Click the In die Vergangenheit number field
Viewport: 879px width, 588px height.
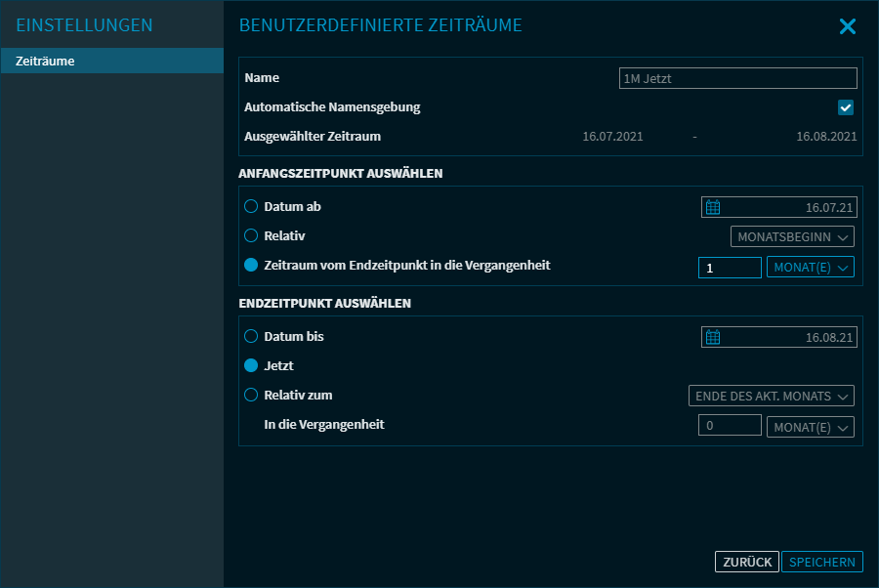(x=729, y=426)
